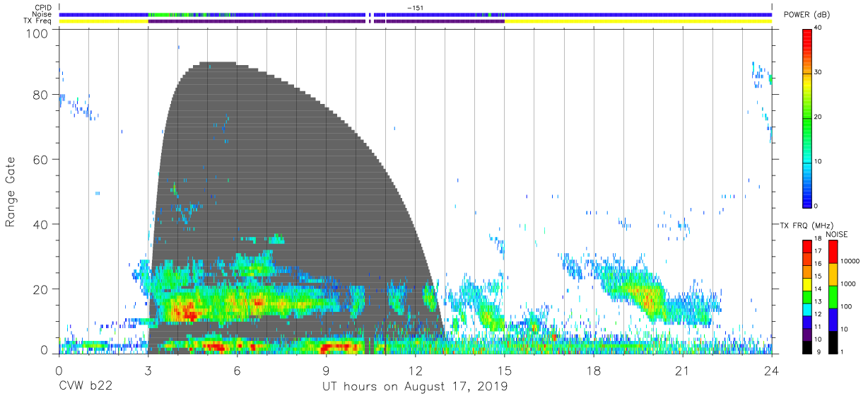The width and height of the screenshot is (868, 401).
Task: Click x-axis tick label '3'
Action: (x=148, y=371)
